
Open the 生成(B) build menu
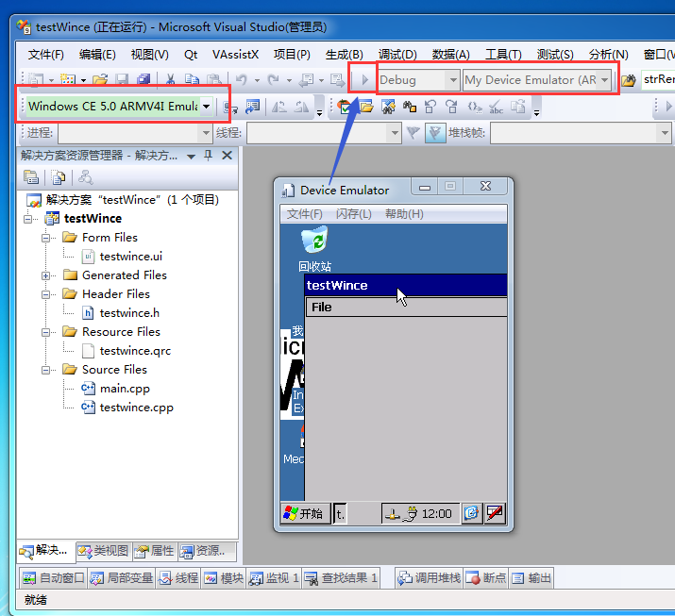345,55
